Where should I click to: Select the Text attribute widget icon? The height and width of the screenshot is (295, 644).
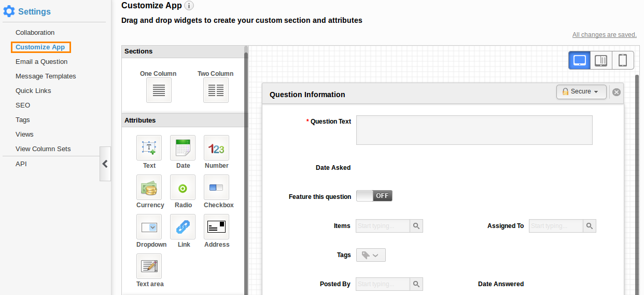click(149, 148)
